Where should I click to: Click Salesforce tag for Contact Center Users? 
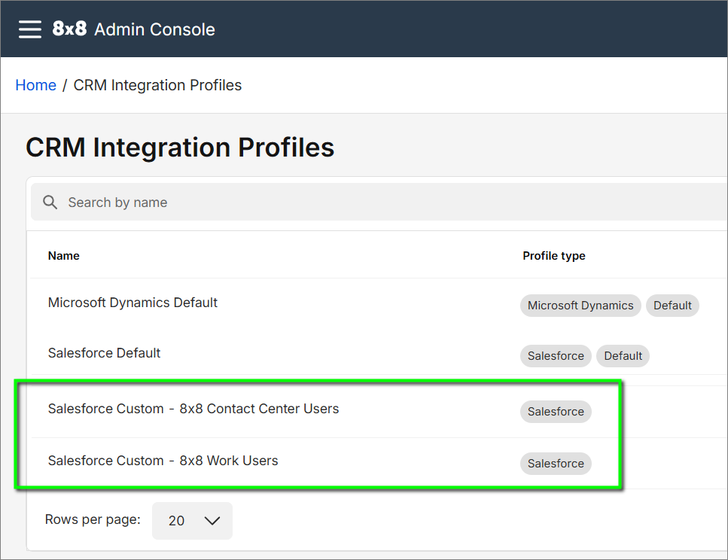pyautogui.click(x=556, y=412)
